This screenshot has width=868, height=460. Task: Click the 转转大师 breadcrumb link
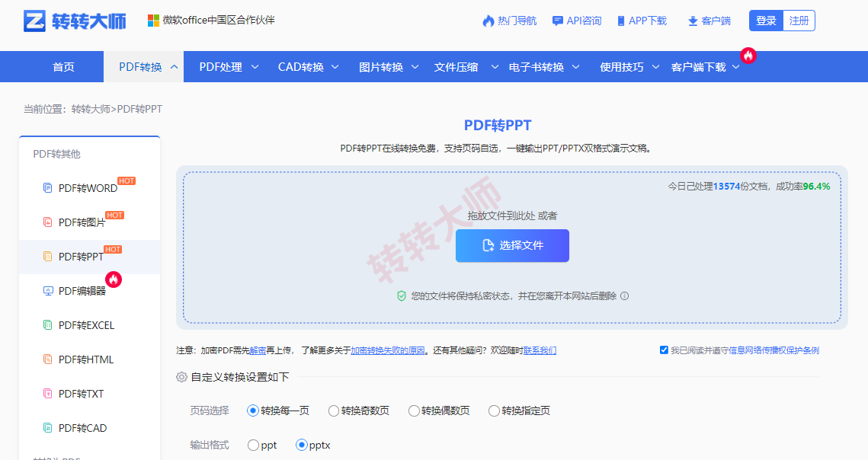pos(91,109)
